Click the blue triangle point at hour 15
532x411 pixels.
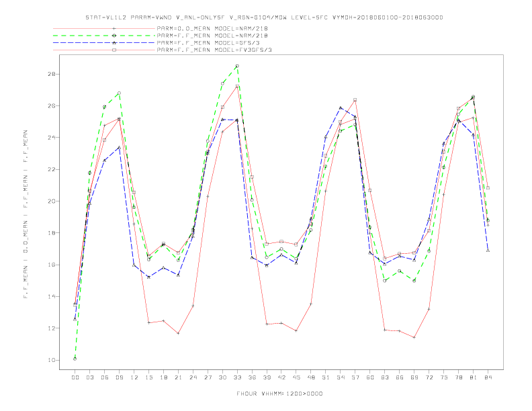click(148, 277)
